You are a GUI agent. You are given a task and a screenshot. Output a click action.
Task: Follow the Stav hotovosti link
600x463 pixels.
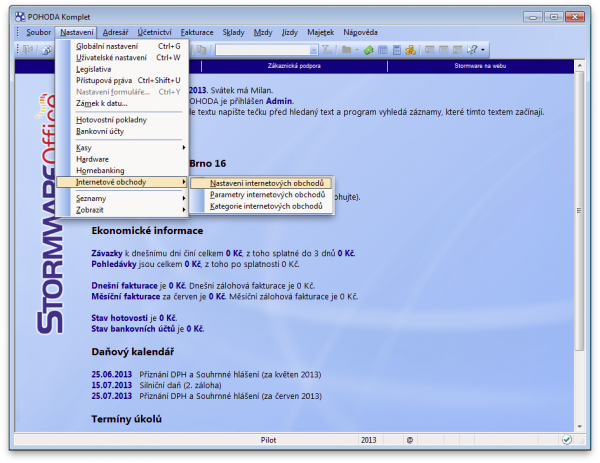click(x=119, y=318)
